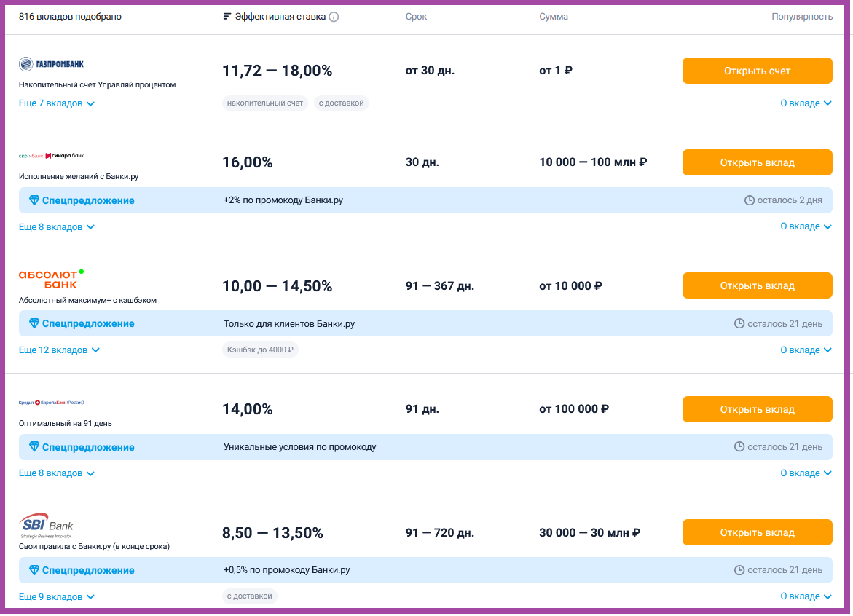This screenshot has width=853, height=616.
Task: Click Открыть вклад for 16,00% Sinara deposit
Action: tap(758, 162)
